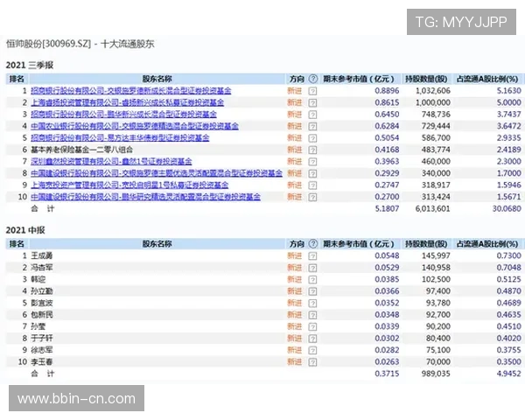This screenshot has width=525, height=420.
Task: Click total holding quantity 6,013,601
Action: point(433,208)
